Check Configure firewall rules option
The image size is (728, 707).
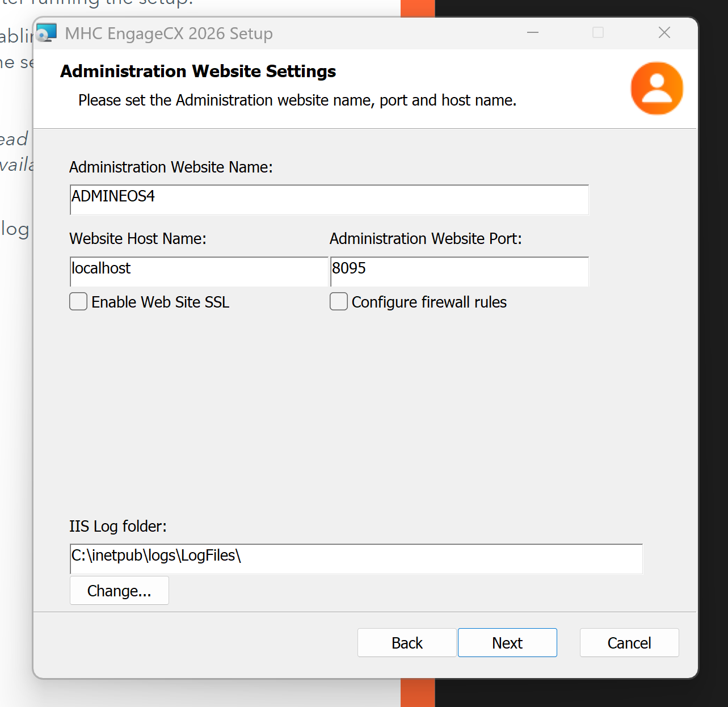[x=339, y=301]
